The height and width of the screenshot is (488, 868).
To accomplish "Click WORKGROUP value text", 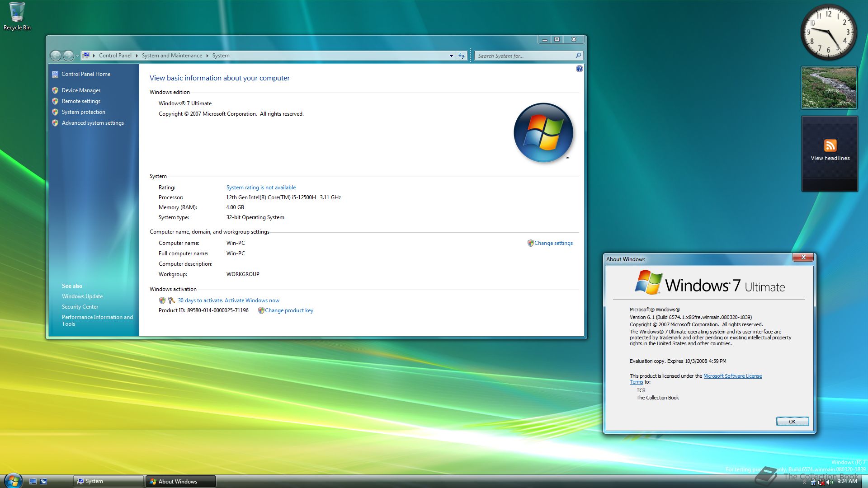I will 243,274.
